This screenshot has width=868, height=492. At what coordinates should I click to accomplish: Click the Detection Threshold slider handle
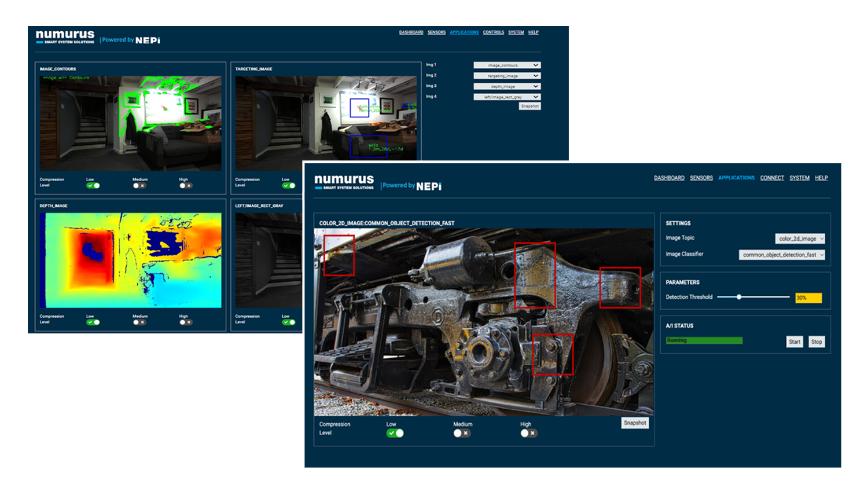[x=739, y=297]
